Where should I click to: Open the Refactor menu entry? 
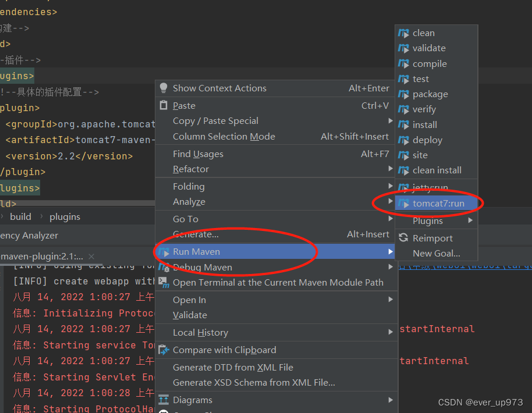(276, 169)
